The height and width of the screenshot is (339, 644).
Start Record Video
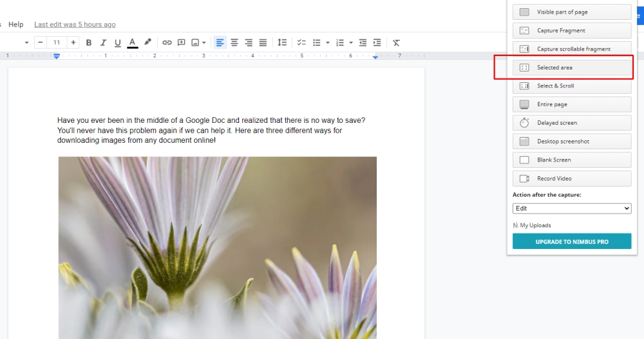click(572, 179)
